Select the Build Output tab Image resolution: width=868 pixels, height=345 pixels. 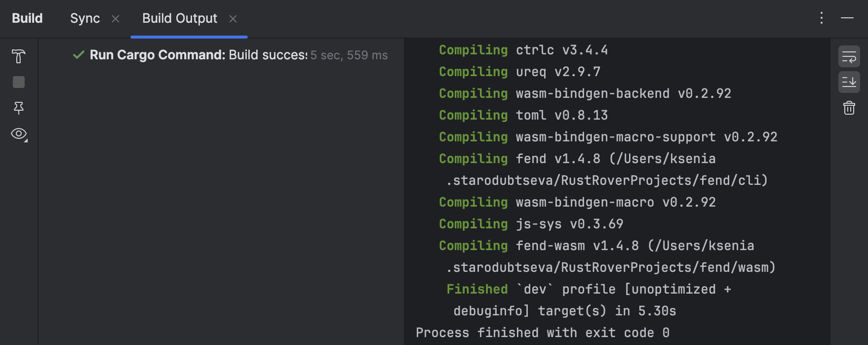tap(180, 18)
